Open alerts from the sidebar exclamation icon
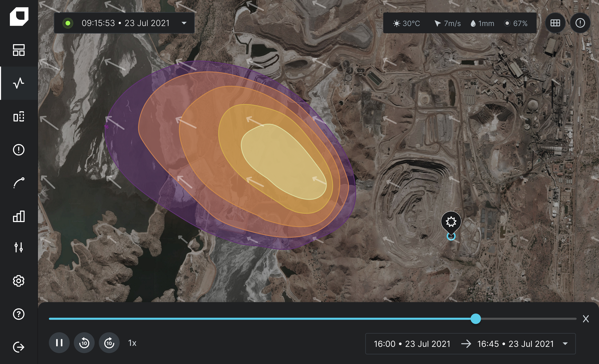 pos(19,150)
